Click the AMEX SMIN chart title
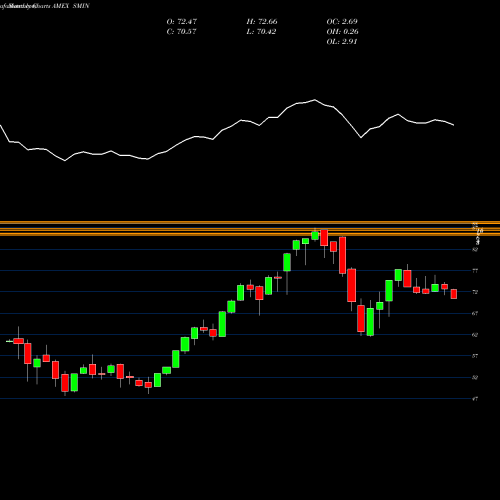500x500 pixels. (x=71, y=6)
